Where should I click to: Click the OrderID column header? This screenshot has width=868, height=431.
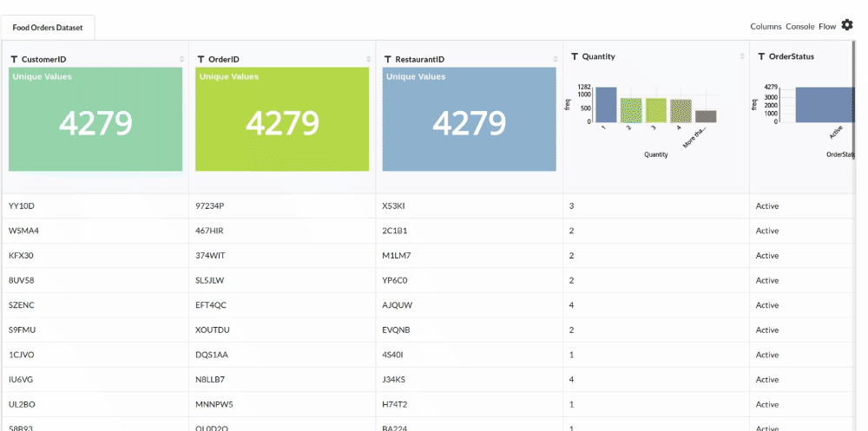(x=224, y=59)
